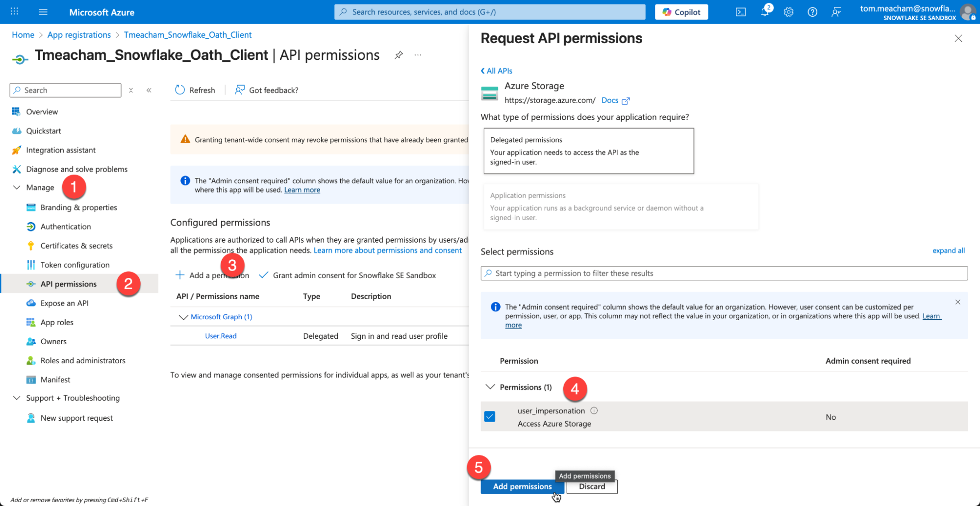Open the Azure portal apps grid icon

(15, 12)
